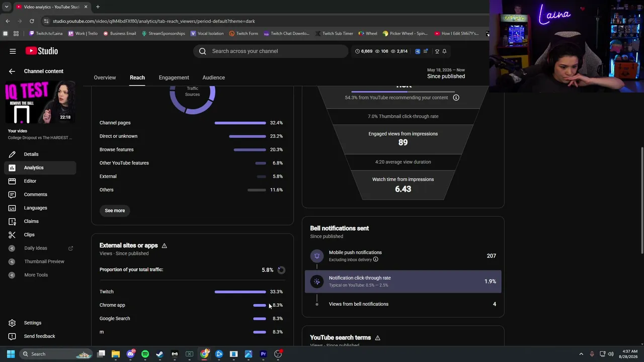The width and height of the screenshot is (644, 362).
Task: Click the Channel pages traffic bar
Action: pos(240,123)
